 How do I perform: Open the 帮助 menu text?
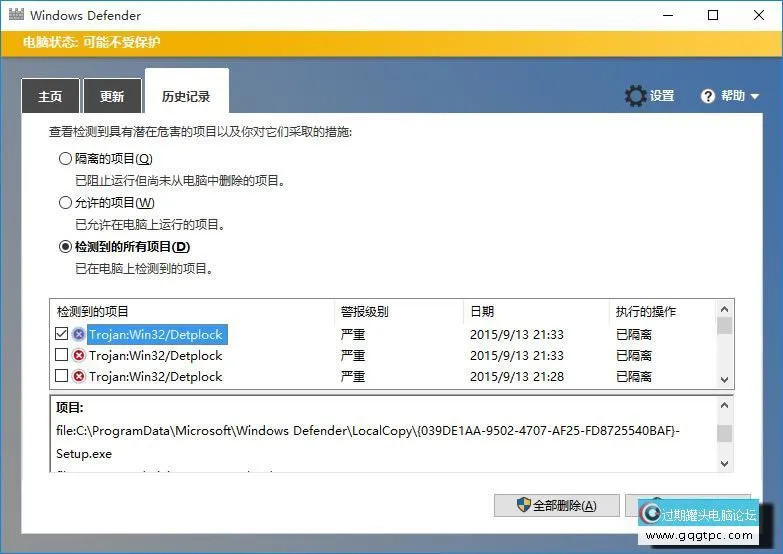733,95
